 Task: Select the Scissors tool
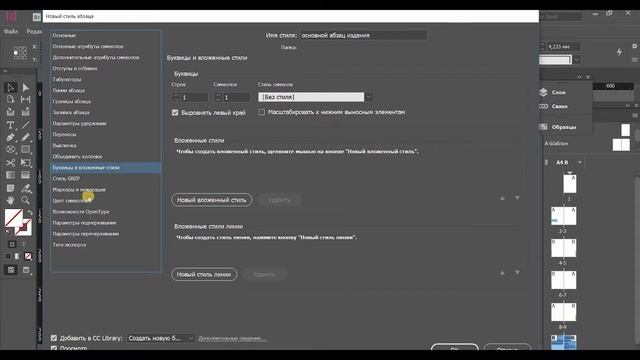click(x=11, y=163)
